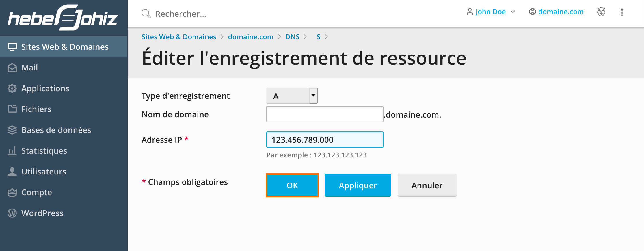Open the Type d'enregistrement dropdown
The image size is (644, 251).
(x=292, y=96)
